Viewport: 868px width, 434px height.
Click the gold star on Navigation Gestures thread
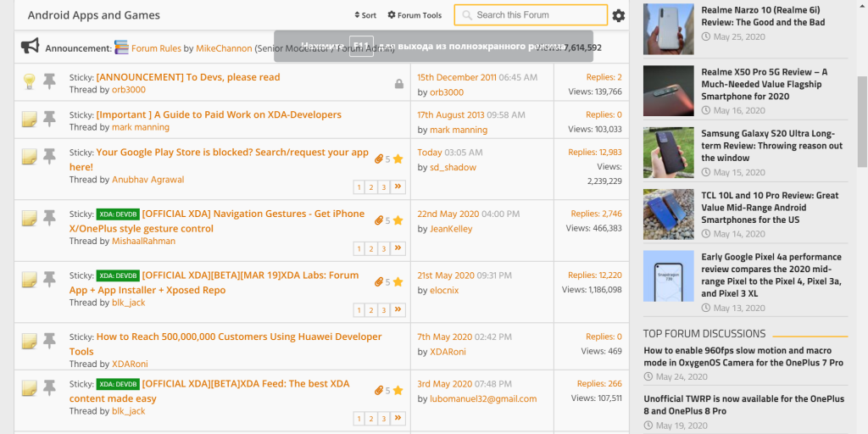tap(398, 220)
